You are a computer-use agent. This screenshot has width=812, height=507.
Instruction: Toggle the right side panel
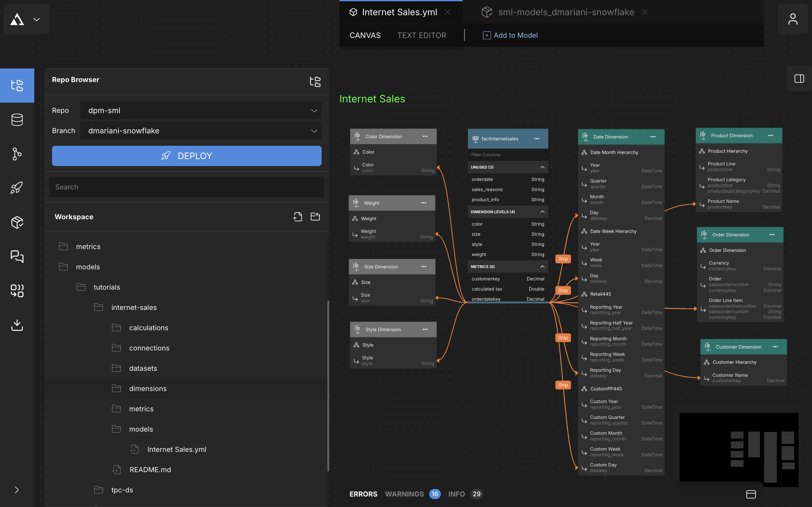[x=799, y=79]
